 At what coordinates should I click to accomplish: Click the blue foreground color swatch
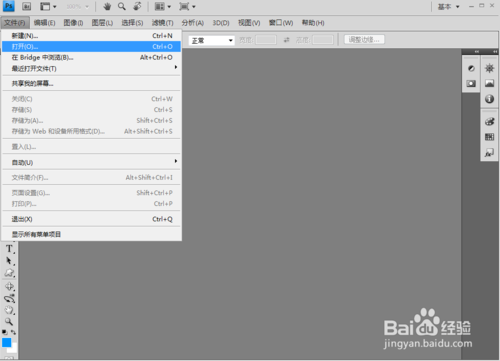point(6,342)
